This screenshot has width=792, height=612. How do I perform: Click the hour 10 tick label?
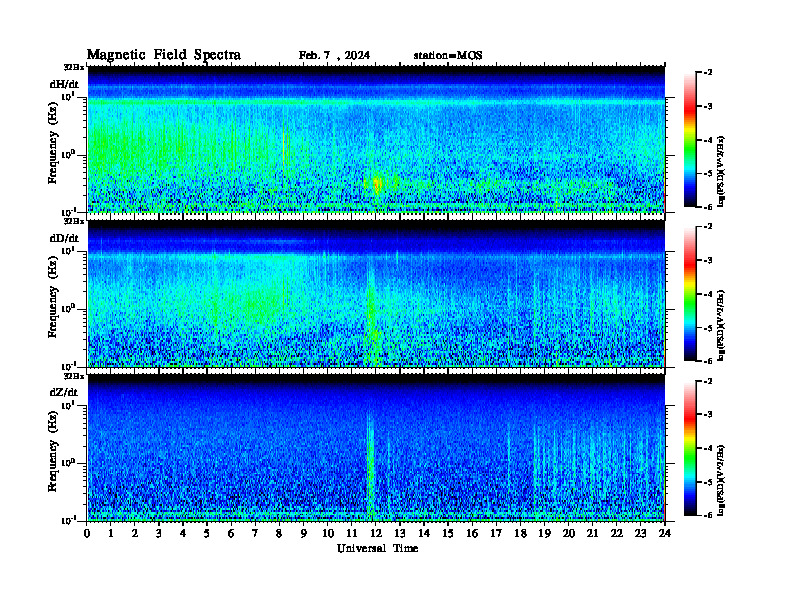click(x=328, y=534)
